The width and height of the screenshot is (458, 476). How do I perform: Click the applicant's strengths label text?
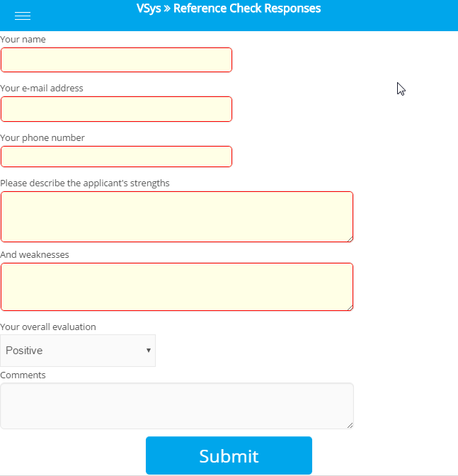pyautogui.click(x=85, y=183)
